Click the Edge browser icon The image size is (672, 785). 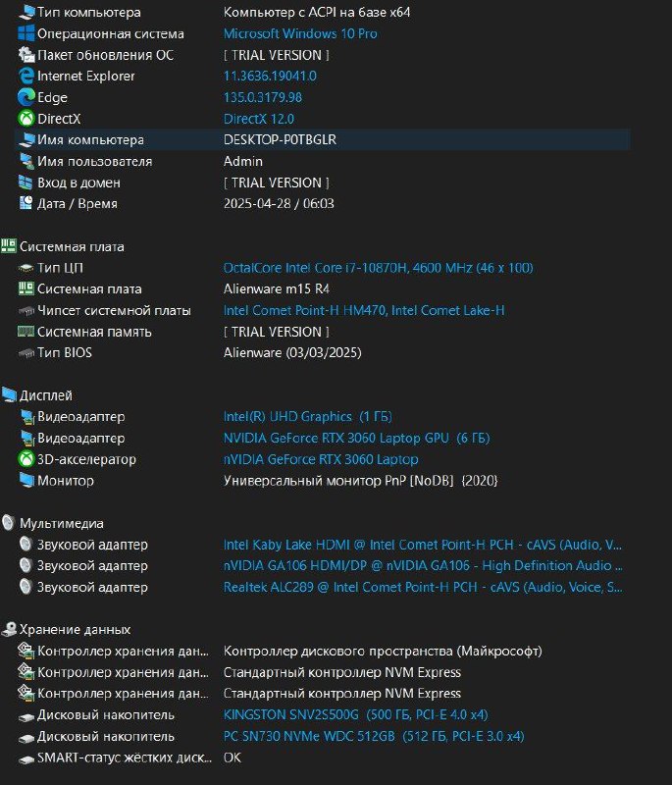coord(26,97)
